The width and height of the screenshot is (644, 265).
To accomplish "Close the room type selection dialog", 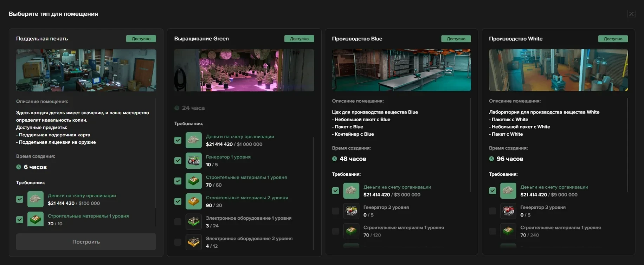I will tap(631, 14).
